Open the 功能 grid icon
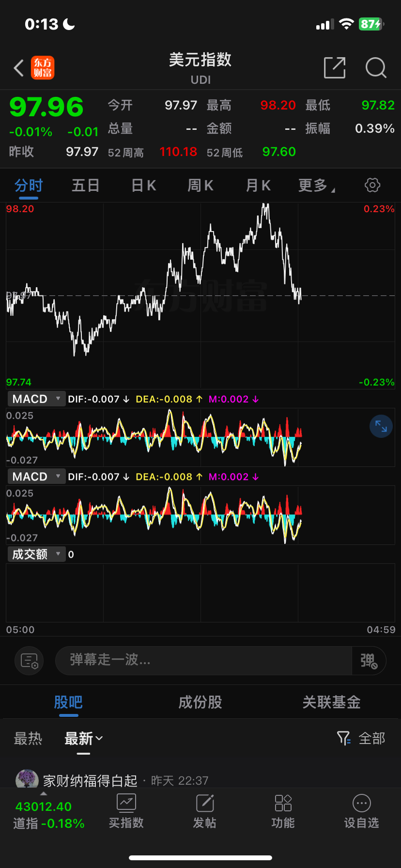This screenshot has width=401, height=868. (x=283, y=803)
